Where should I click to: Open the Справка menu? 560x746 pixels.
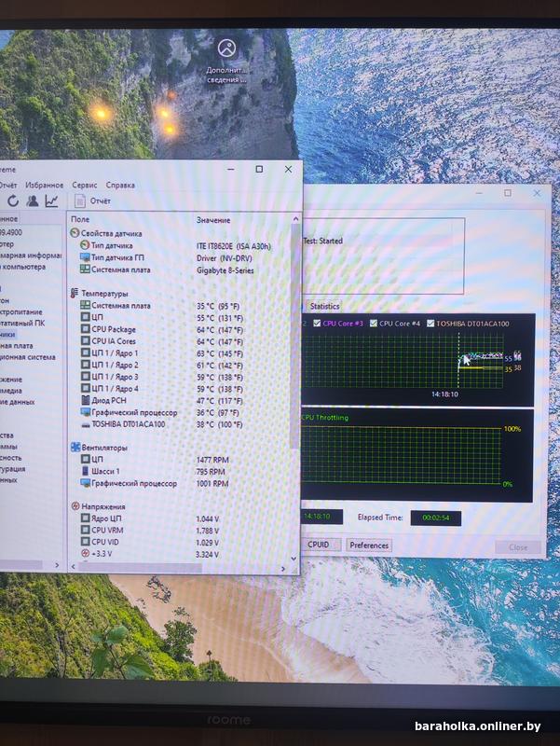[120, 186]
